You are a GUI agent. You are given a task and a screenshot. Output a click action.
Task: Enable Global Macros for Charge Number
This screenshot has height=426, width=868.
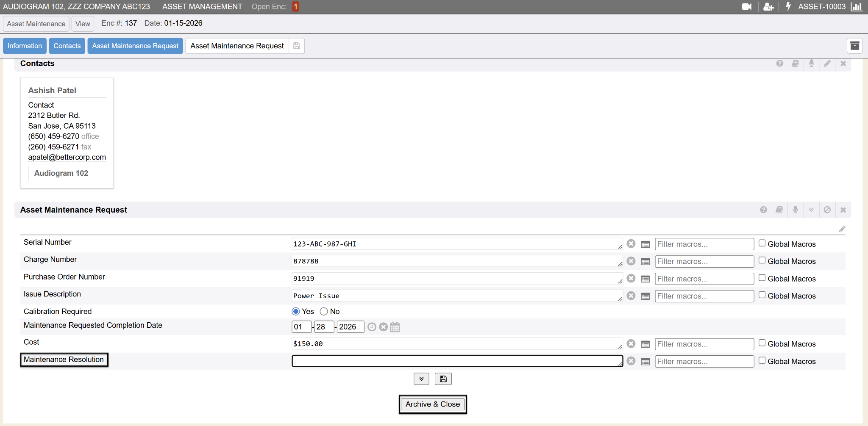pyautogui.click(x=762, y=260)
